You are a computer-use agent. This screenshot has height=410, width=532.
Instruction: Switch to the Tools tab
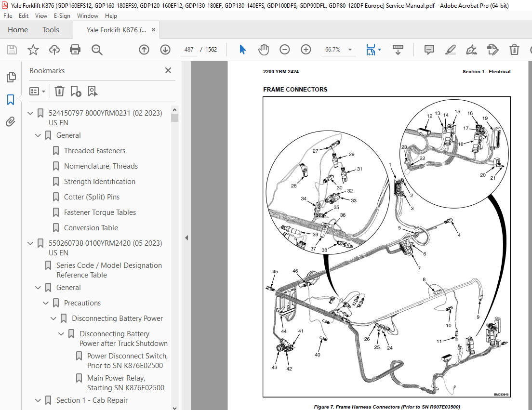coord(51,30)
